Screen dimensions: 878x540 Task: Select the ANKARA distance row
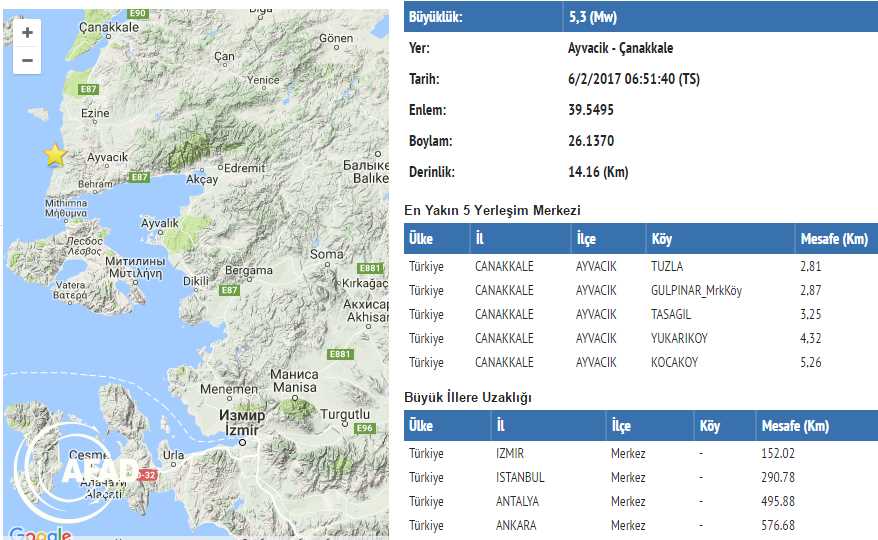[x=639, y=526]
